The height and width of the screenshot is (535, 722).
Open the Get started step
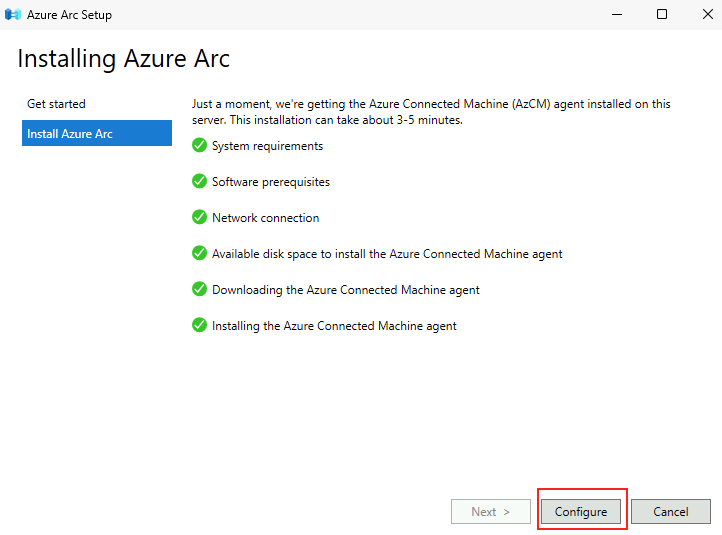pyautogui.click(x=56, y=104)
